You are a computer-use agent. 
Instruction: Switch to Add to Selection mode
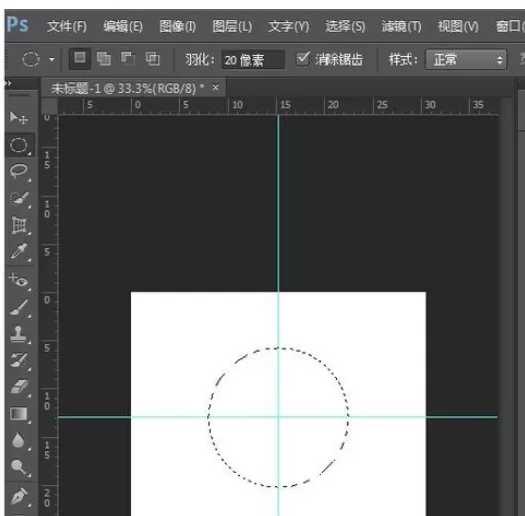pyautogui.click(x=104, y=59)
